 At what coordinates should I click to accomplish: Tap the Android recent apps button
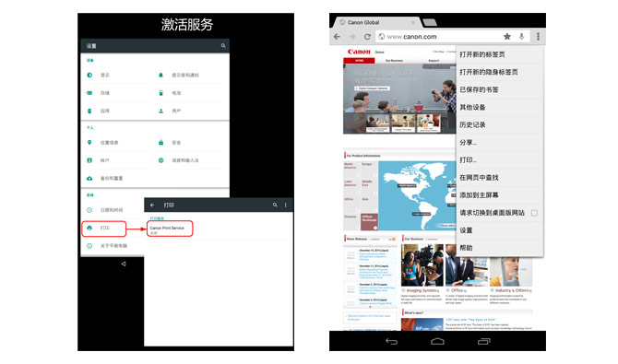point(483,341)
